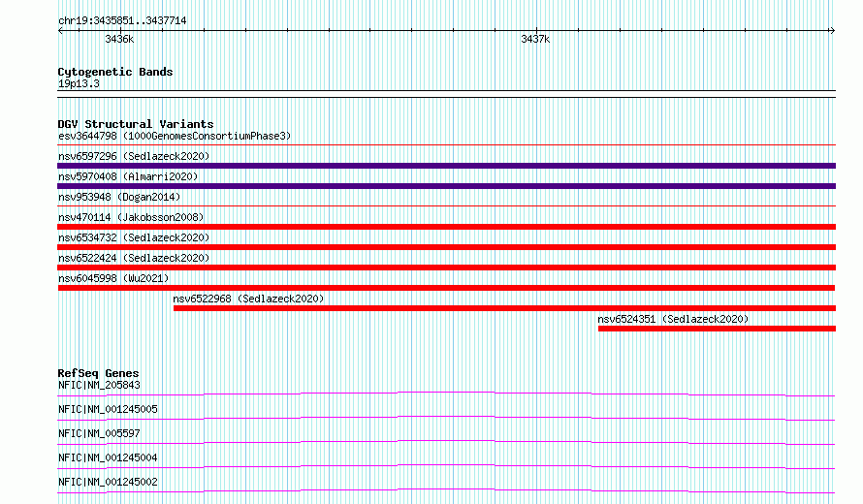The width and height of the screenshot is (863, 504).
Task: Click the red bar under nsv470114
Action: pos(446,227)
